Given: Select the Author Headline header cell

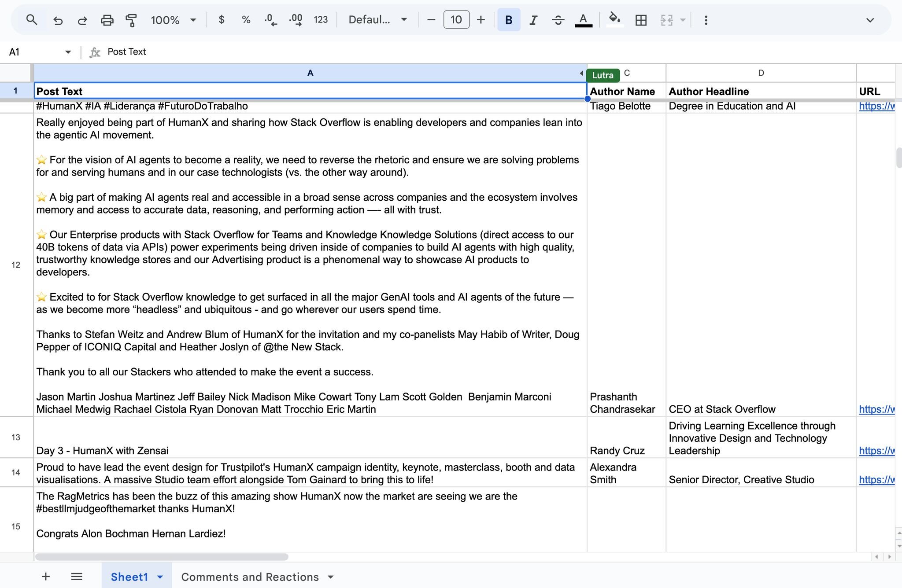Looking at the screenshot, I should pos(761,91).
